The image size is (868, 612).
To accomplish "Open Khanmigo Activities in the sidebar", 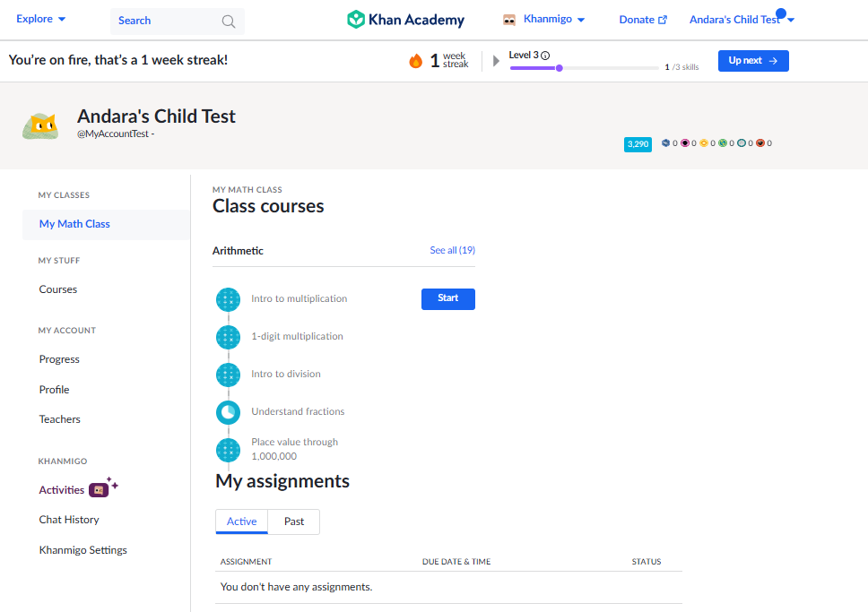I will 62,490.
